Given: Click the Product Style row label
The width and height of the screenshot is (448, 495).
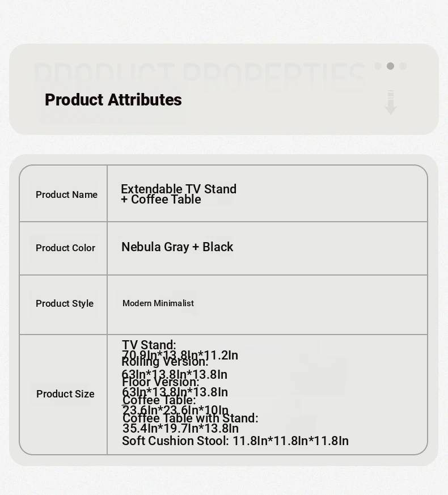Looking at the screenshot, I should click(65, 303).
